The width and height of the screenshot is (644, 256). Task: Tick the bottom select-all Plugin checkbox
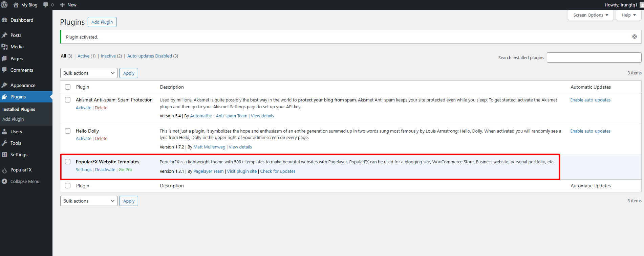(x=68, y=186)
